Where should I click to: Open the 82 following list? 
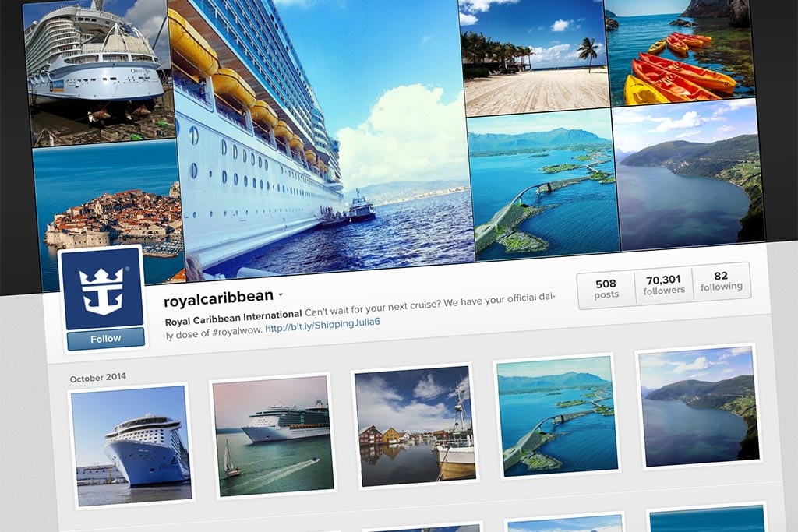tap(721, 281)
